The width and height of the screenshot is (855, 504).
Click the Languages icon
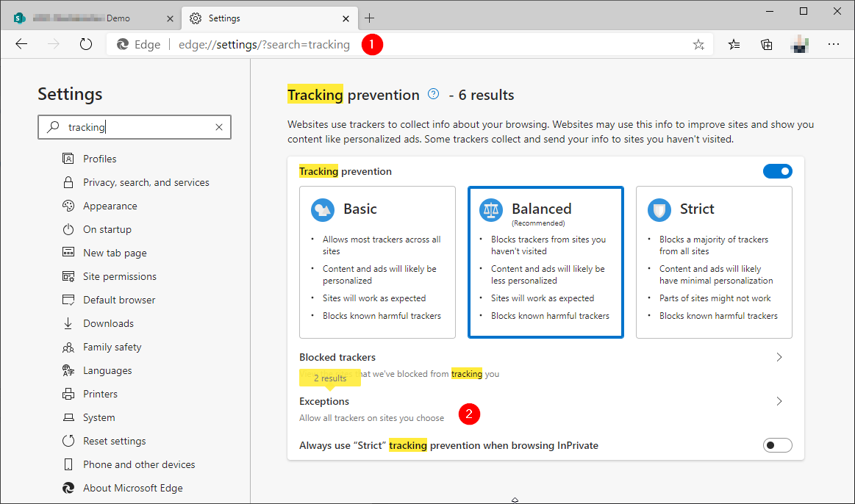pyautogui.click(x=68, y=370)
